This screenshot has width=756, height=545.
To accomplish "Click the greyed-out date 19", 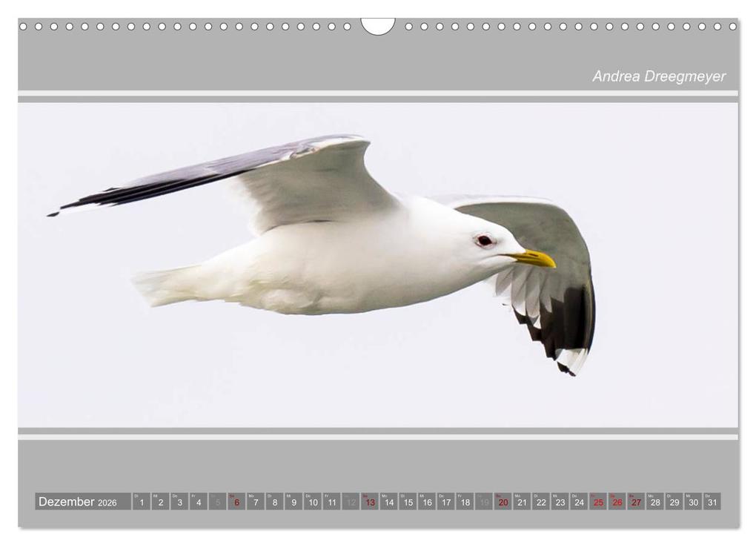I will [x=484, y=502].
